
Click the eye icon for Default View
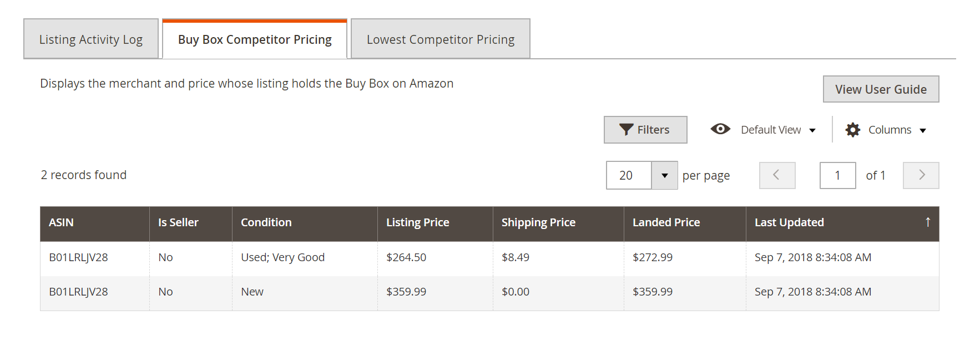720,129
